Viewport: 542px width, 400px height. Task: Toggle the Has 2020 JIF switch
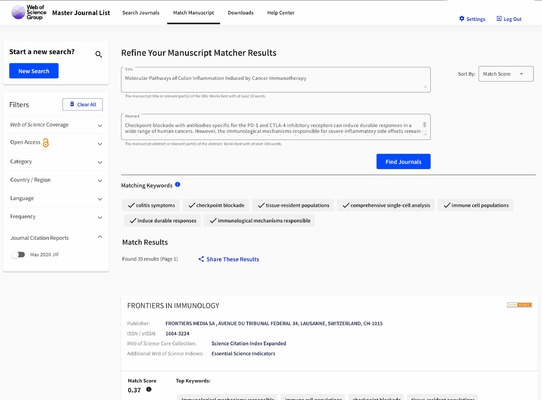[18, 254]
